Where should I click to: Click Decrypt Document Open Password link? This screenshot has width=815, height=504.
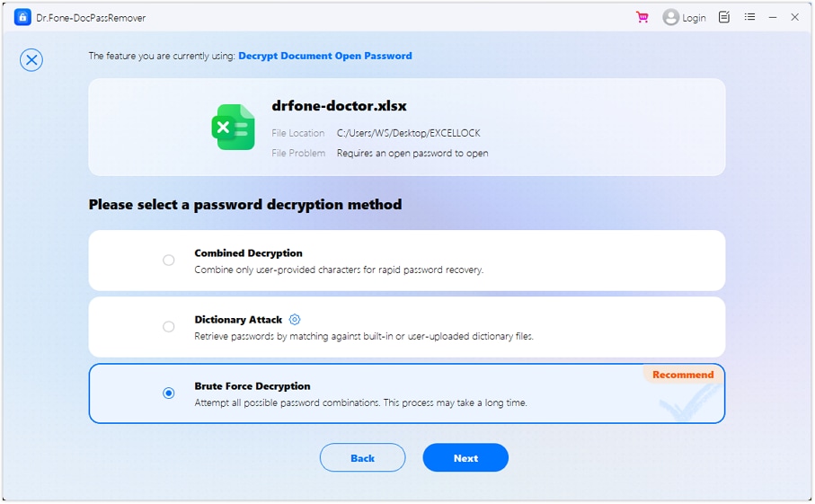point(325,56)
